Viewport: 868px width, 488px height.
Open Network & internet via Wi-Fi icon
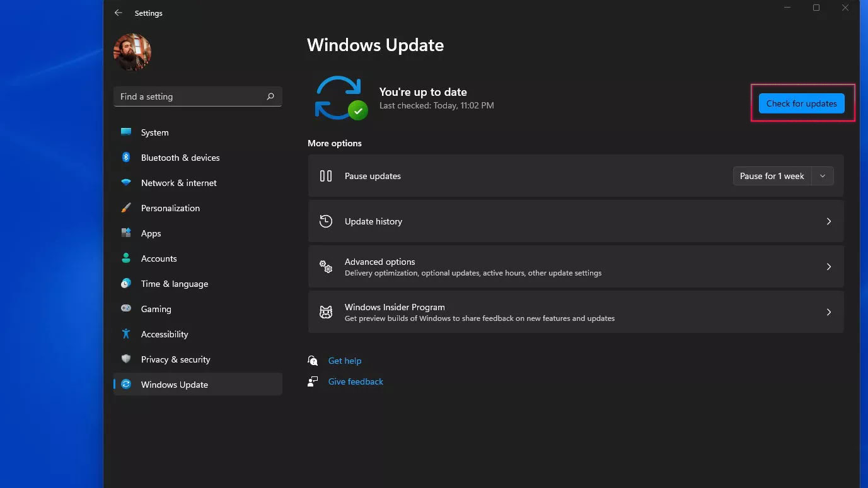pos(126,183)
